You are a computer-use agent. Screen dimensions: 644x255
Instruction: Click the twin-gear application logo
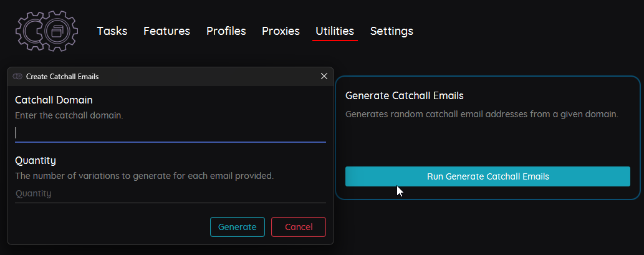click(x=46, y=31)
